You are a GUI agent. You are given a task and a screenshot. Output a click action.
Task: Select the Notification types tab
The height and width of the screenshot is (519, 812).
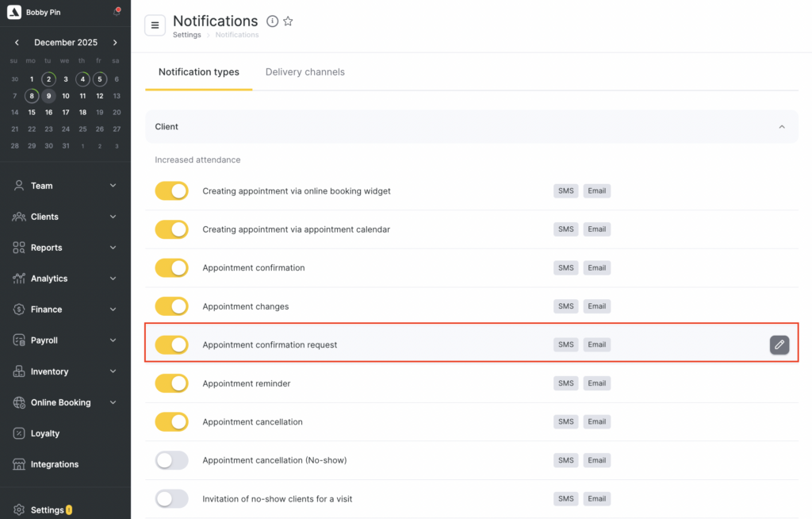(198, 72)
